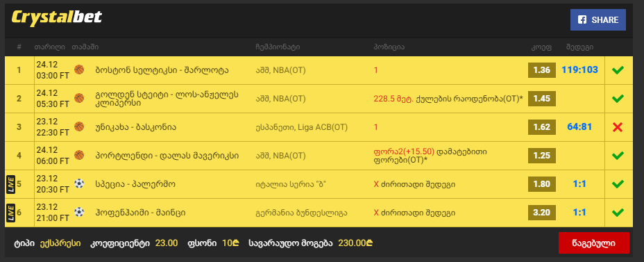
Task: Click the კოეფ column header
Action: click(541, 47)
